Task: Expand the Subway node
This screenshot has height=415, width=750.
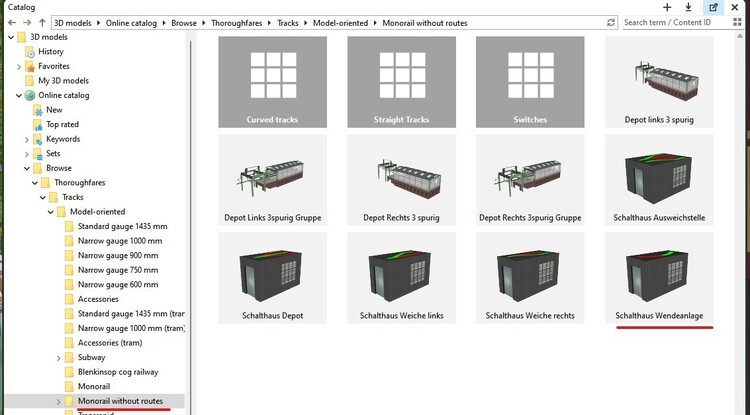Action: pyautogui.click(x=58, y=358)
